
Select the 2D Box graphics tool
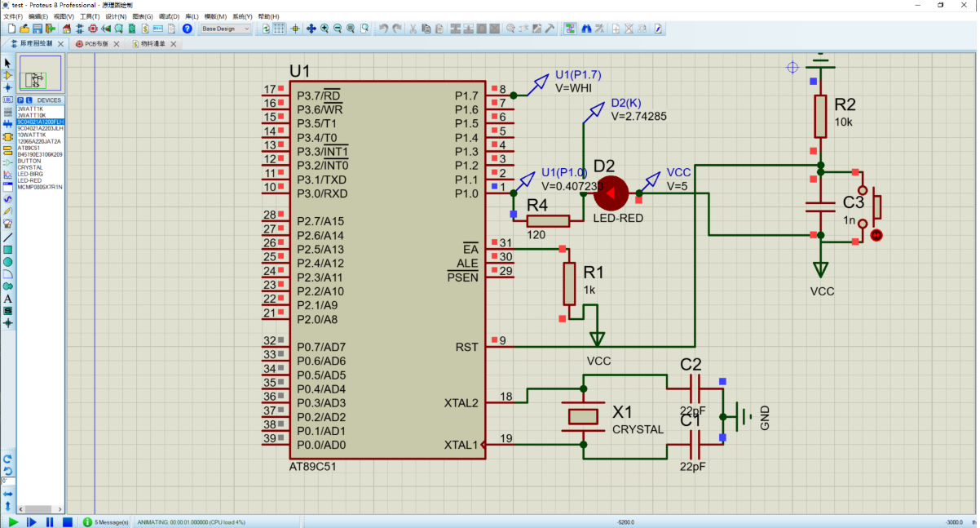tap(8, 251)
